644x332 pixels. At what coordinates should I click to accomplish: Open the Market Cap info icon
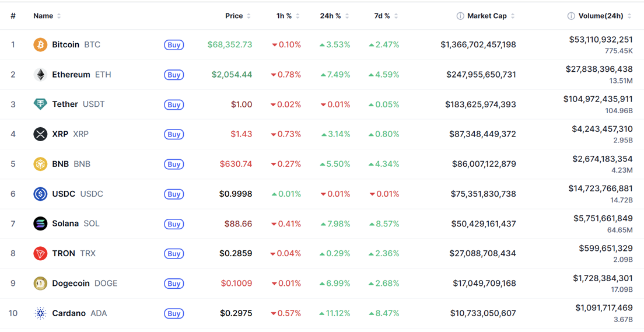460,16
